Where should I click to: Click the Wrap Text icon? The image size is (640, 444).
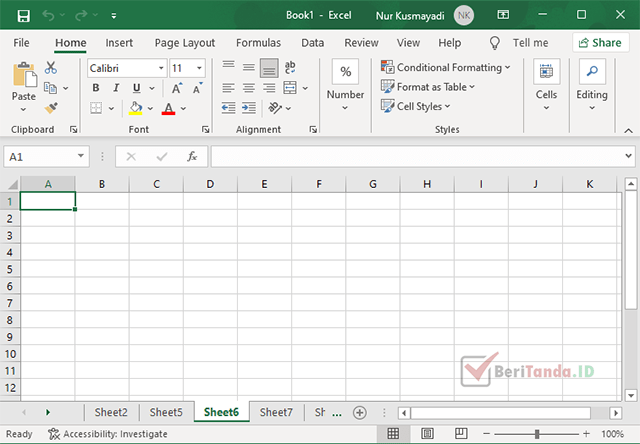[290, 67]
